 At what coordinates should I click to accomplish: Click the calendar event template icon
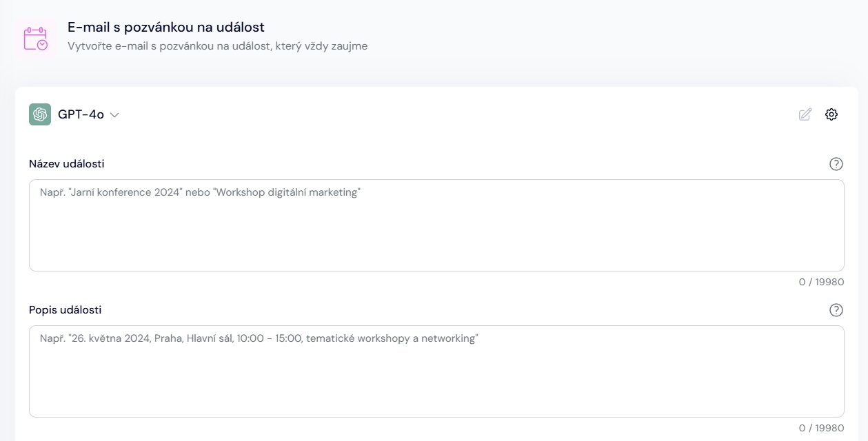tap(36, 39)
